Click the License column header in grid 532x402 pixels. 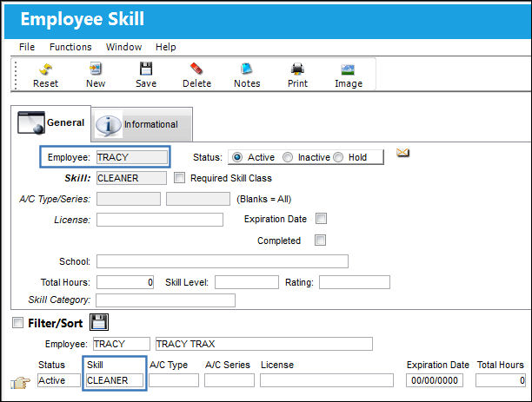pos(277,365)
